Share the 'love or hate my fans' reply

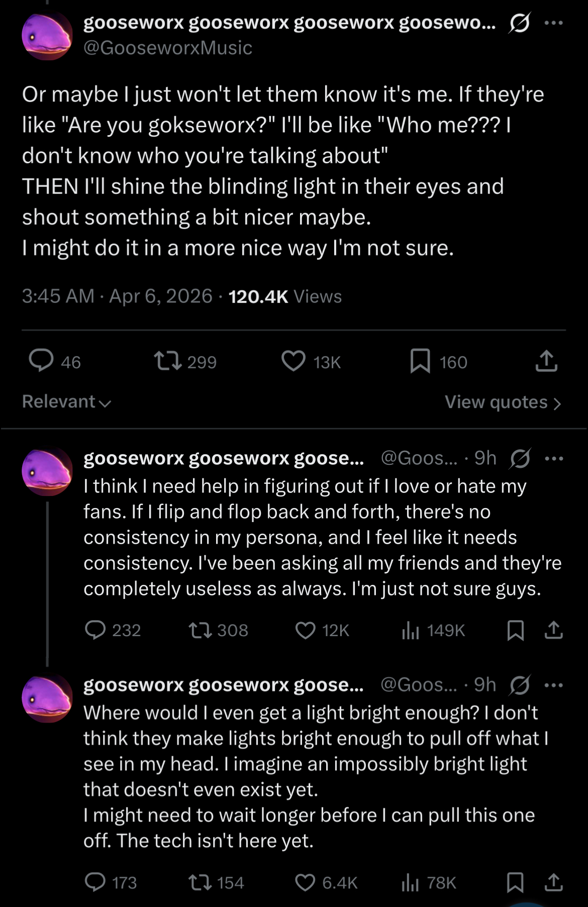point(553,630)
